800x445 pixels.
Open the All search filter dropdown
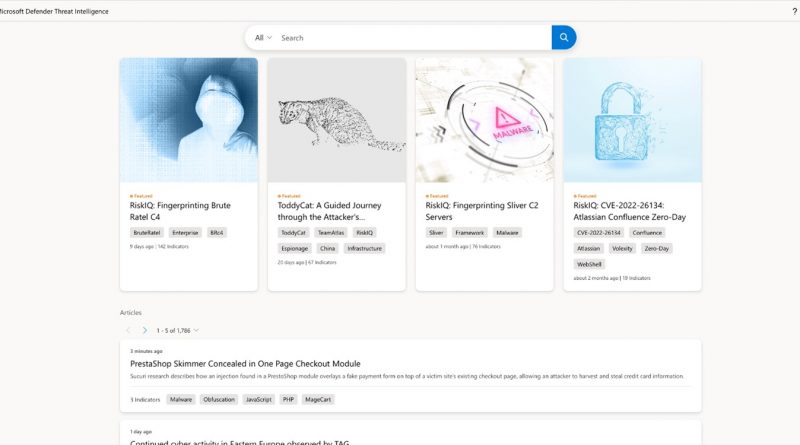(263, 38)
